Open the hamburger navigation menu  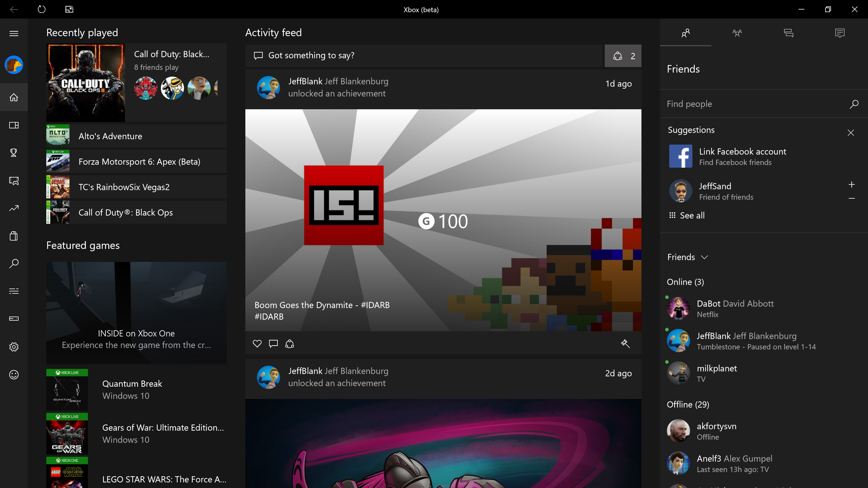tap(14, 33)
